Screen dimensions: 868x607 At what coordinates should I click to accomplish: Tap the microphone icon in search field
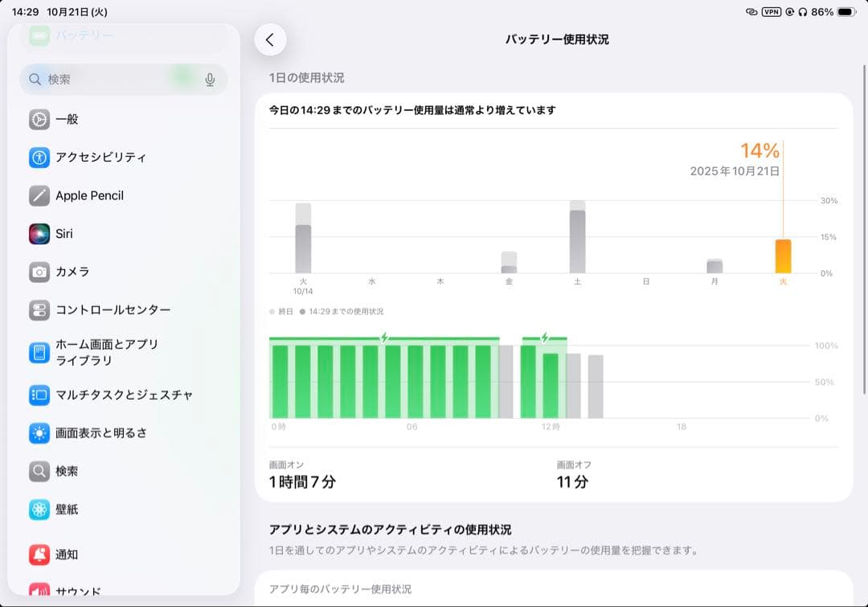click(211, 80)
